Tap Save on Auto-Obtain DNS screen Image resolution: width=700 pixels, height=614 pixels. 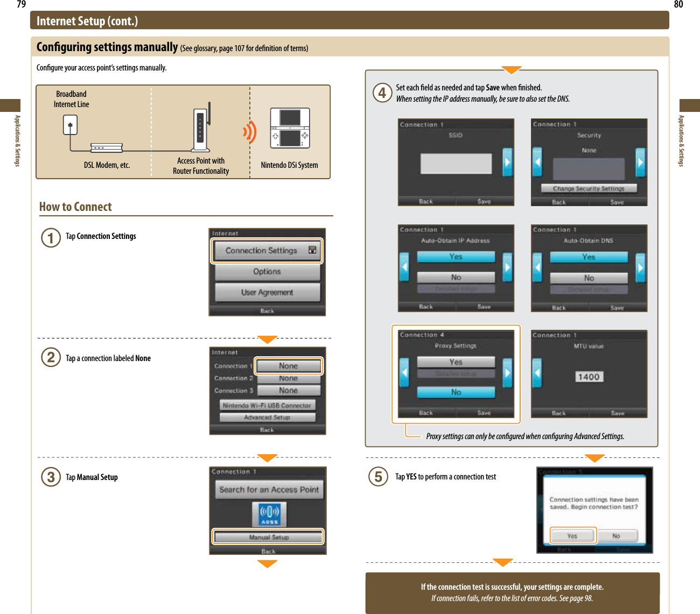[x=618, y=308]
